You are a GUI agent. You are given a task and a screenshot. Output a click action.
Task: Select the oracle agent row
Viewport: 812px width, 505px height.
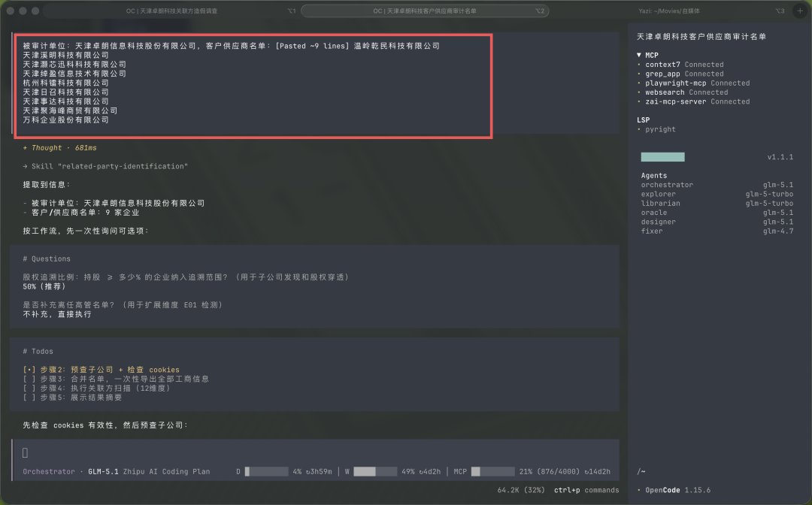(717, 213)
